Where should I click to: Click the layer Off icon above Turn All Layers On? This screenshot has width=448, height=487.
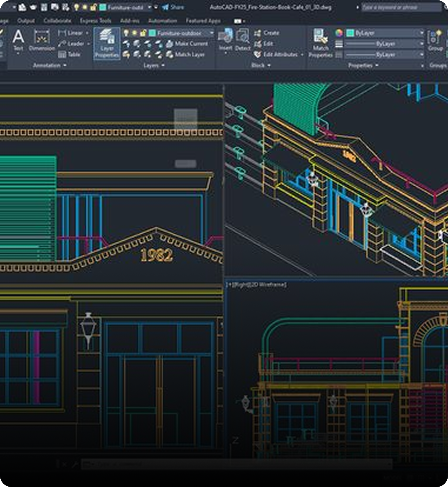tap(126, 44)
